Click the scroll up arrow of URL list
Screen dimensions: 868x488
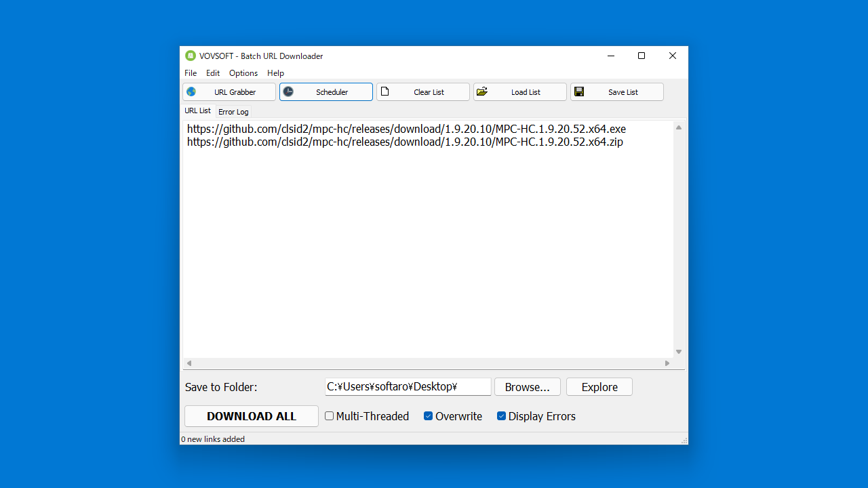point(679,127)
